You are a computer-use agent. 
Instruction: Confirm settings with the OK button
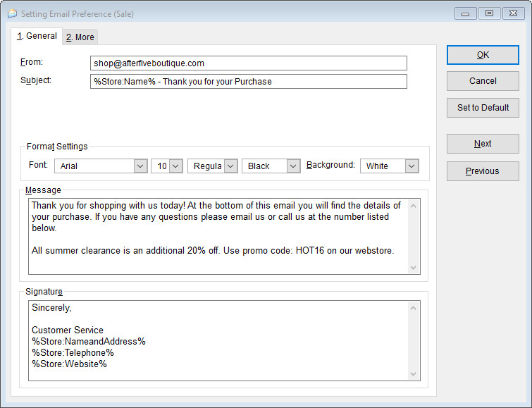point(483,55)
